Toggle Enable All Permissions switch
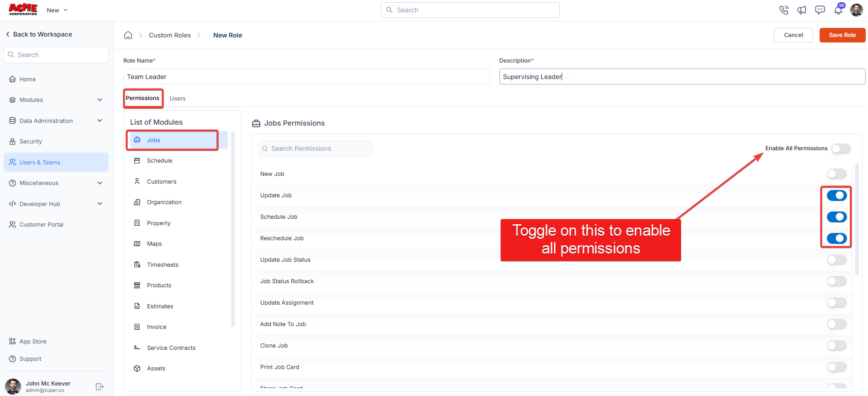Image resolution: width=868 pixels, height=396 pixels. click(x=841, y=148)
